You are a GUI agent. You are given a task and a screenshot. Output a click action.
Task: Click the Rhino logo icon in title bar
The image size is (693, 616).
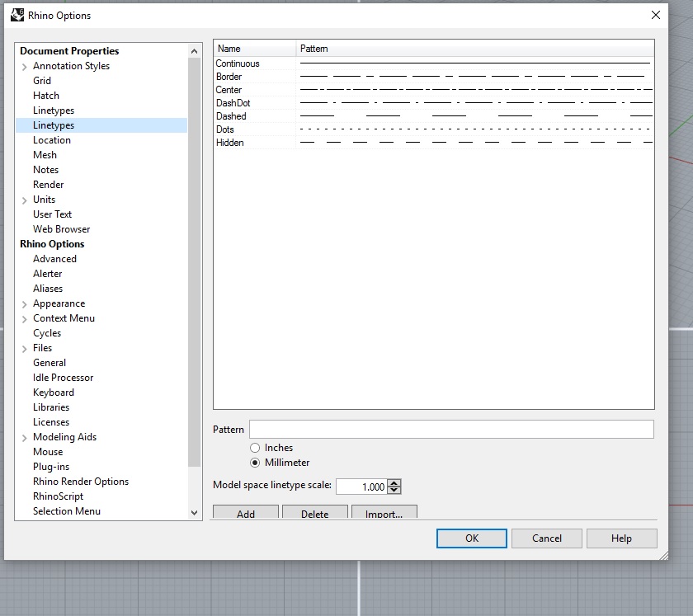click(x=17, y=15)
